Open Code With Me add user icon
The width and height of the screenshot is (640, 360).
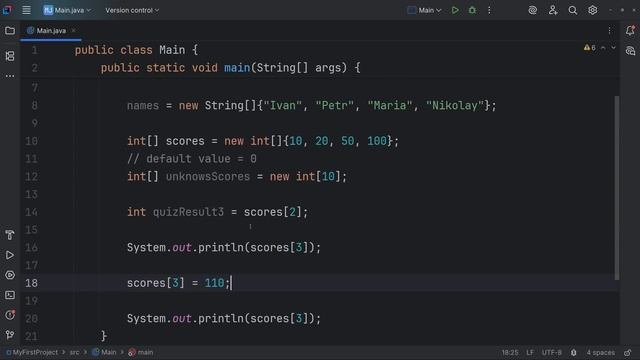(x=553, y=10)
